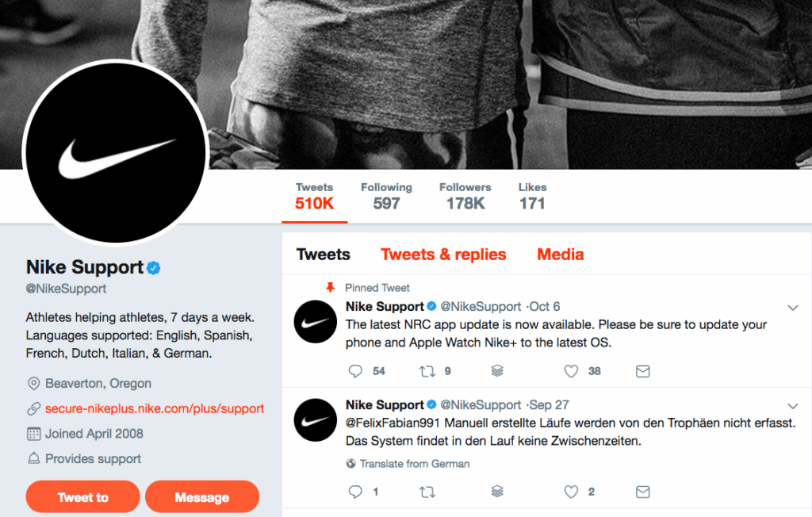
Task: Retweet the NRC app update tweet
Action: [427, 370]
